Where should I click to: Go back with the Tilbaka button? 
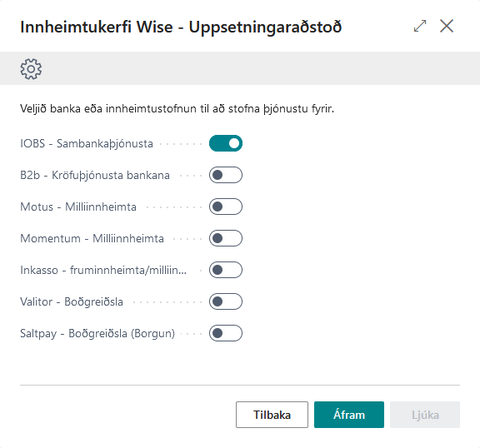point(272,415)
